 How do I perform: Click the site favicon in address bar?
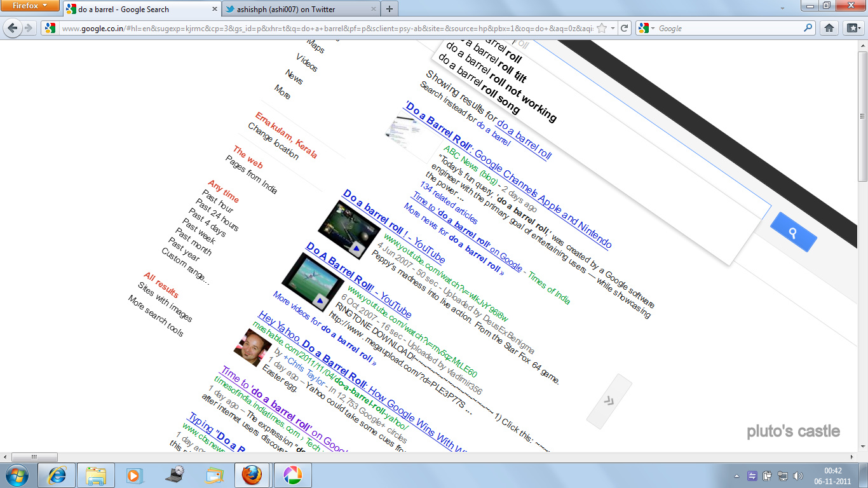pos(50,28)
